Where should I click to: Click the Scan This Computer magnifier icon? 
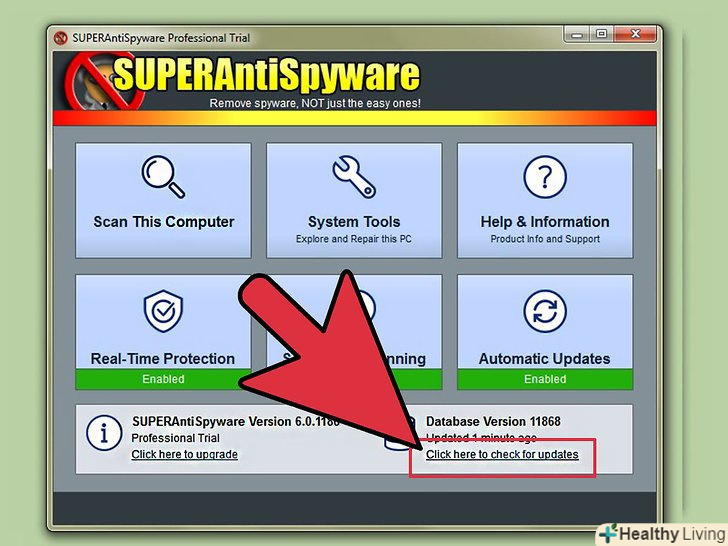coord(163,177)
